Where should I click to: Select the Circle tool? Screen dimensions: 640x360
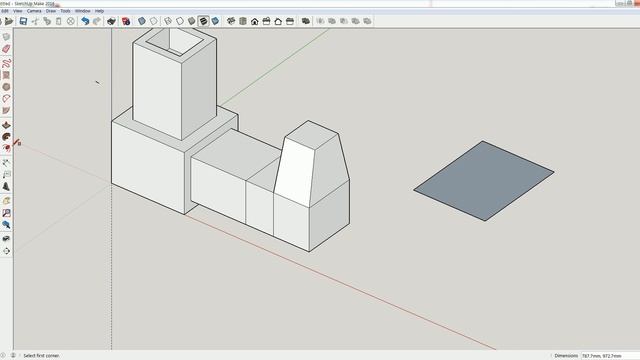pyautogui.click(x=6, y=87)
